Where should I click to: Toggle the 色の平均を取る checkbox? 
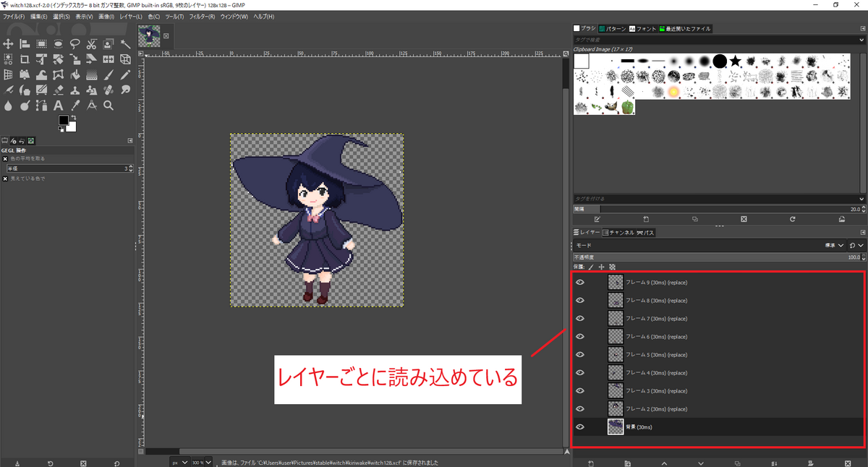click(x=5, y=158)
